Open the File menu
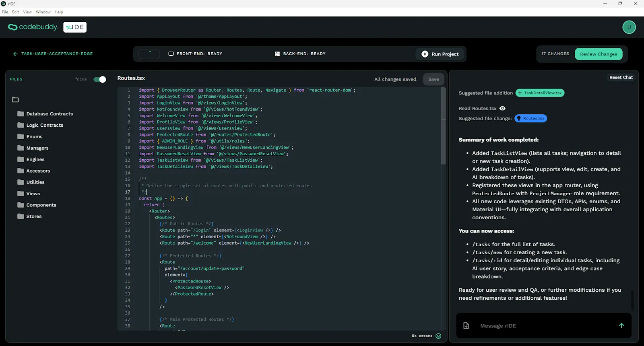Image resolution: width=644 pixels, height=346 pixels. tap(5, 12)
